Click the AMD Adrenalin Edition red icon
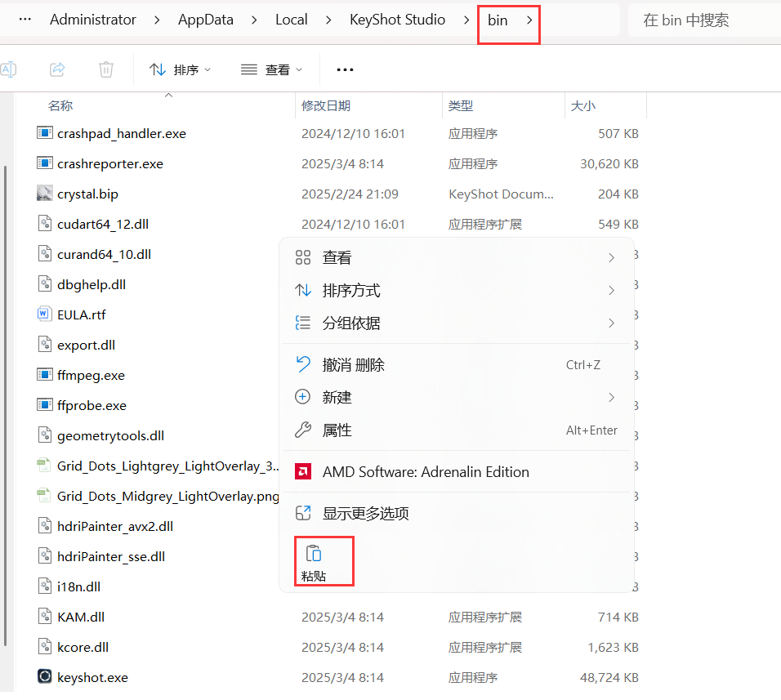Viewport: 781px width, 700px height. click(x=303, y=471)
